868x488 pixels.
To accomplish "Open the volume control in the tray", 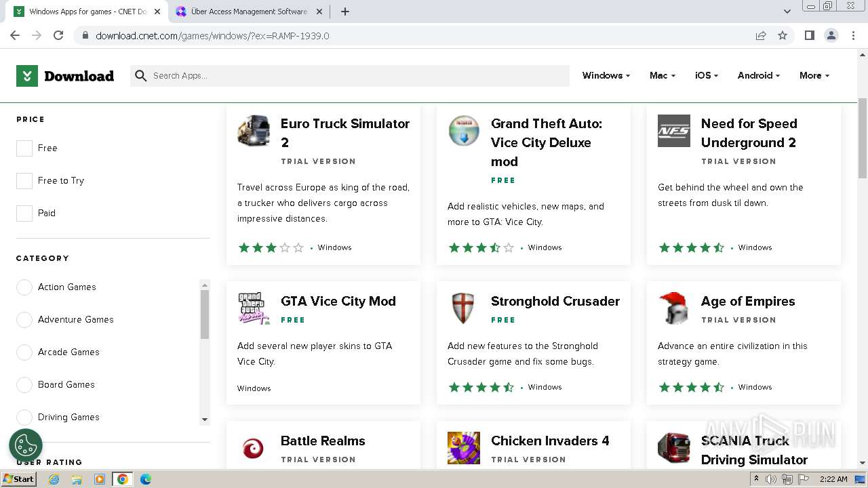I will [771, 479].
